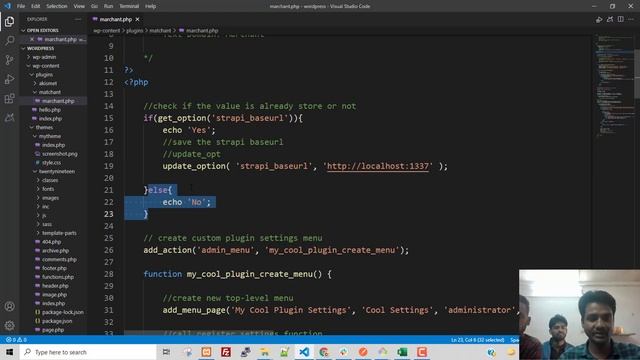Open Postman orange icon on taskbar

(363, 352)
